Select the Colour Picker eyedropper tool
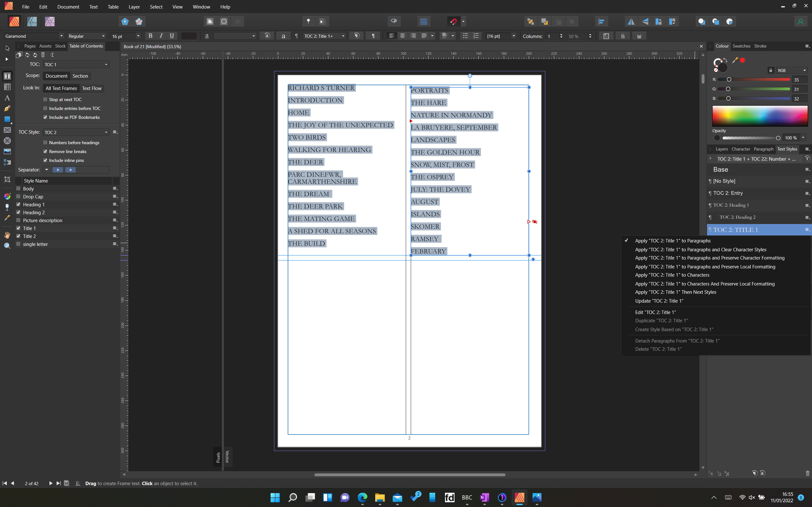The image size is (812, 507). tap(7, 218)
